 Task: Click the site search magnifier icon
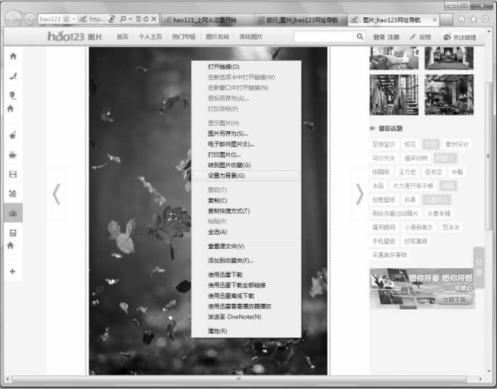[360, 36]
